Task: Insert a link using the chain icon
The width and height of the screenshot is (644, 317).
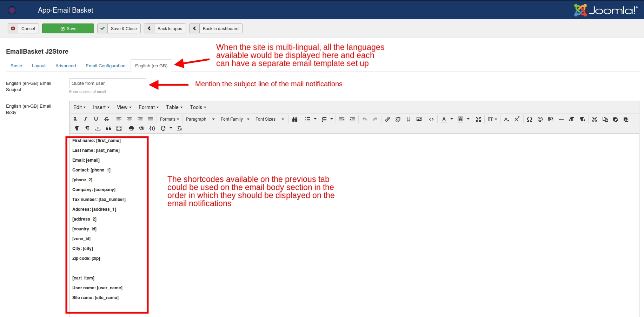Action: coord(387,119)
